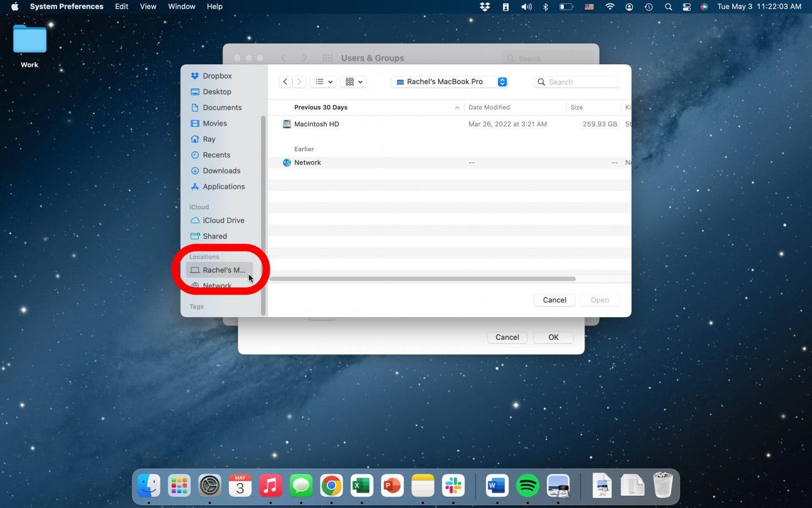
Task: Select Applications in the sidebar
Action: (x=223, y=186)
